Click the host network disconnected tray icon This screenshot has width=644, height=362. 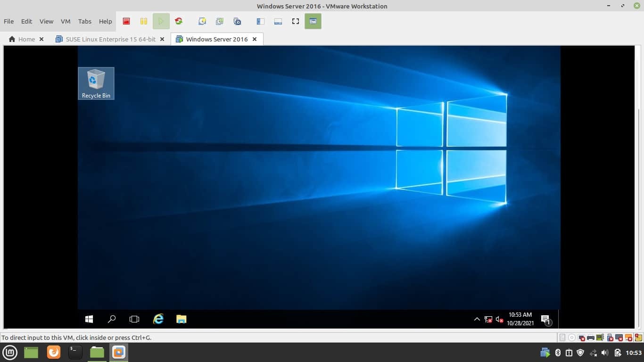pos(594,353)
